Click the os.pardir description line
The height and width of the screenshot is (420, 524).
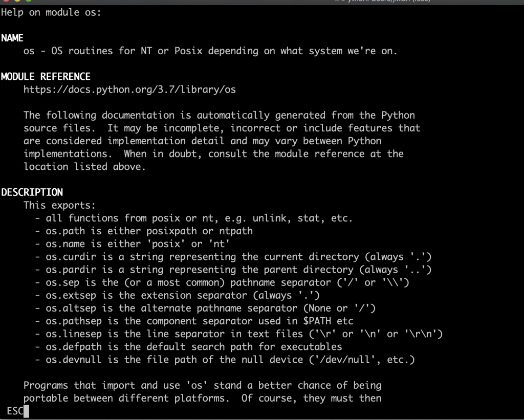(x=234, y=269)
